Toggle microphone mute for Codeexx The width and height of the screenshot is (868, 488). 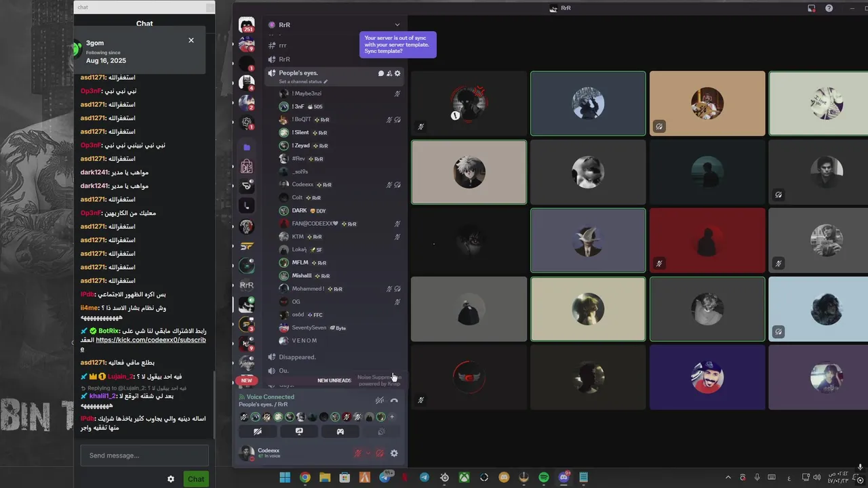[x=358, y=453]
